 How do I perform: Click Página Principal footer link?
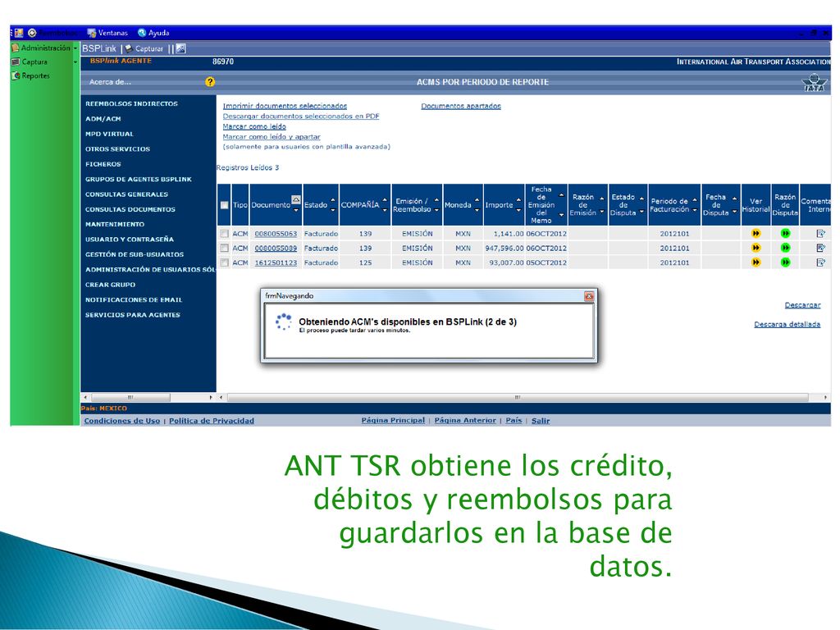click(x=393, y=420)
